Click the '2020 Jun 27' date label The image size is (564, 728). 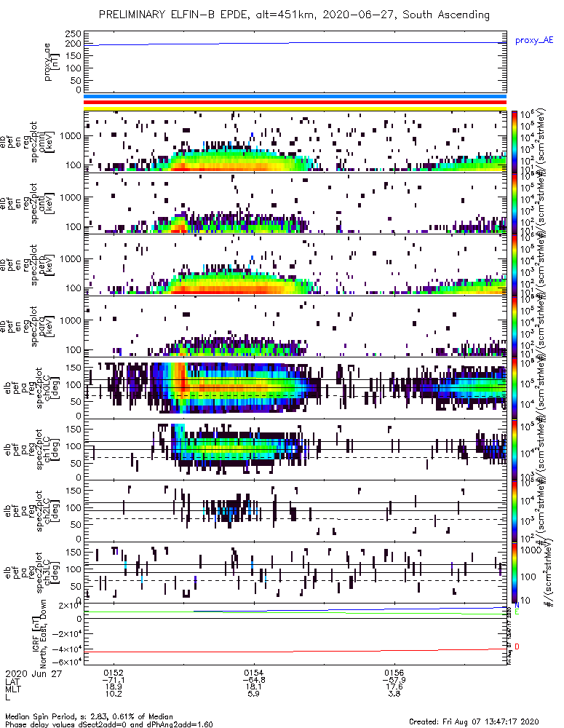click(33, 673)
